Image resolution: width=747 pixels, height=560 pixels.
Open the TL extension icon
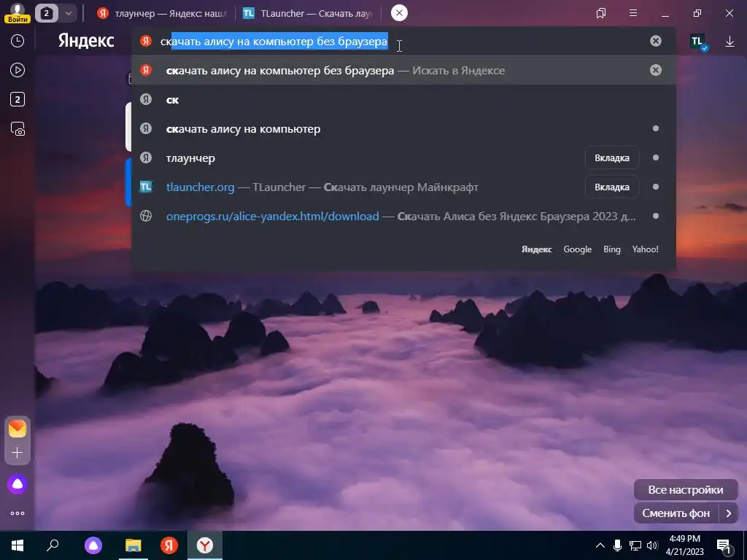tap(698, 42)
